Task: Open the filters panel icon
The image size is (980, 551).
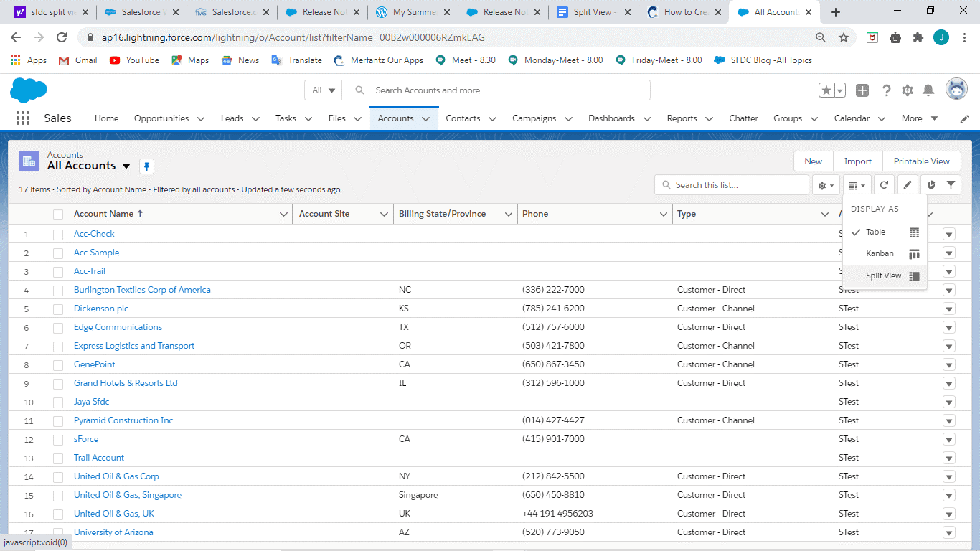Action: point(951,184)
